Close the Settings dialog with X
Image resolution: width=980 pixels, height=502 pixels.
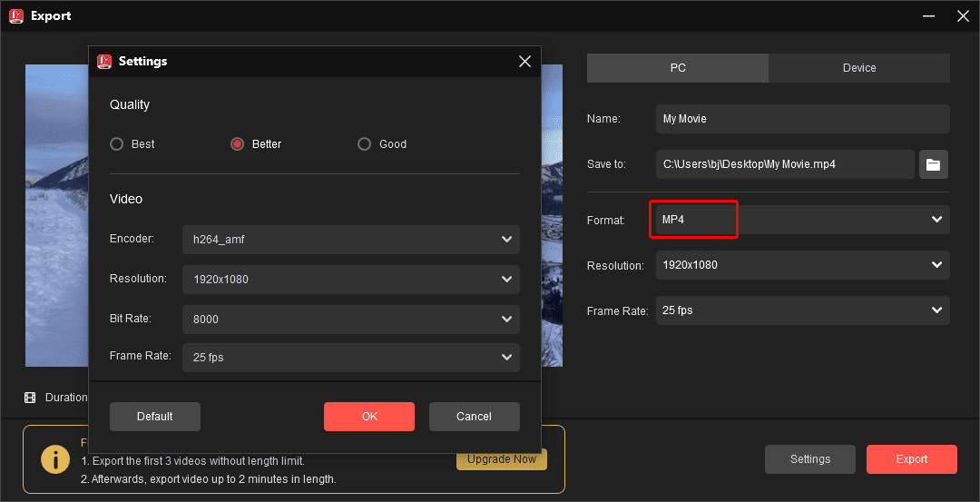coord(525,61)
